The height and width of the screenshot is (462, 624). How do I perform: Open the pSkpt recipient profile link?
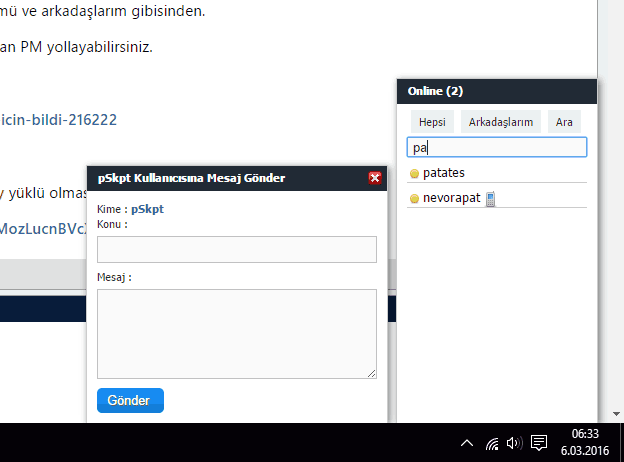click(147, 209)
